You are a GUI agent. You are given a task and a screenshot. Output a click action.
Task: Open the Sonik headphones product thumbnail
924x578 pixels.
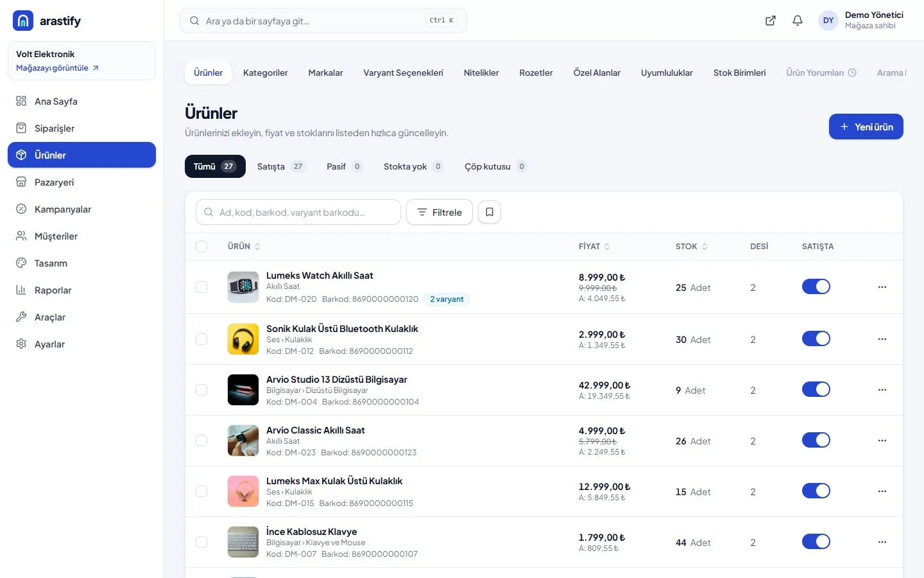pyautogui.click(x=243, y=339)
